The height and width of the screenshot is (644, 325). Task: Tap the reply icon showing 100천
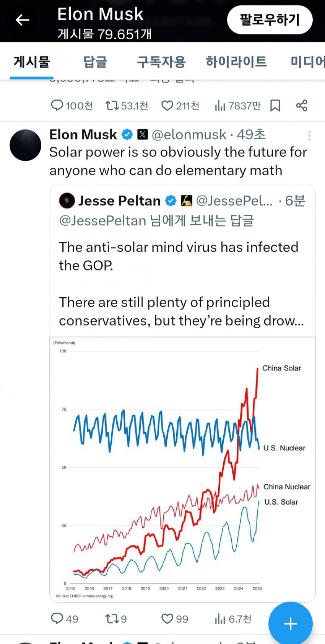coord(57,106)
